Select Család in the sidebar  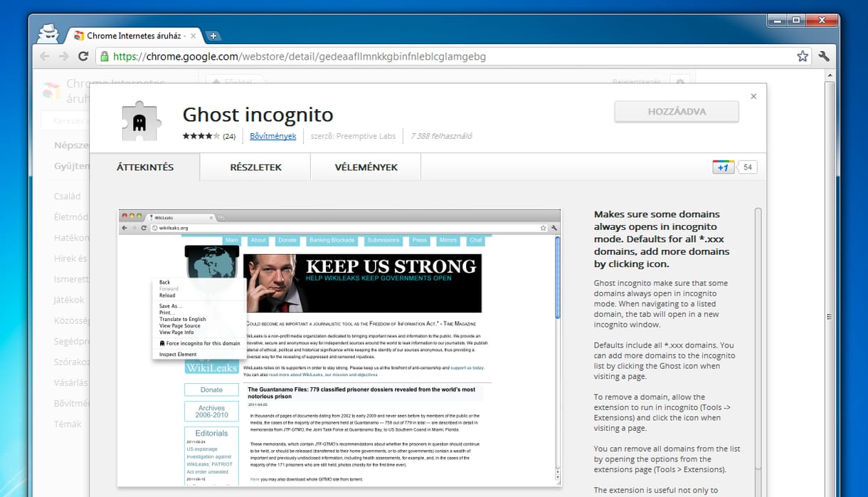pyautogui.click(x=68, y=197)
